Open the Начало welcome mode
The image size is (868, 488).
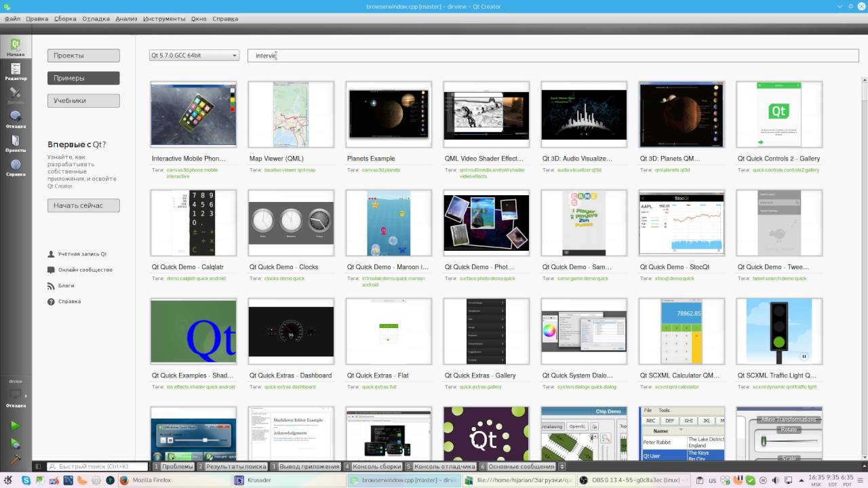click(x=16, y=46)
